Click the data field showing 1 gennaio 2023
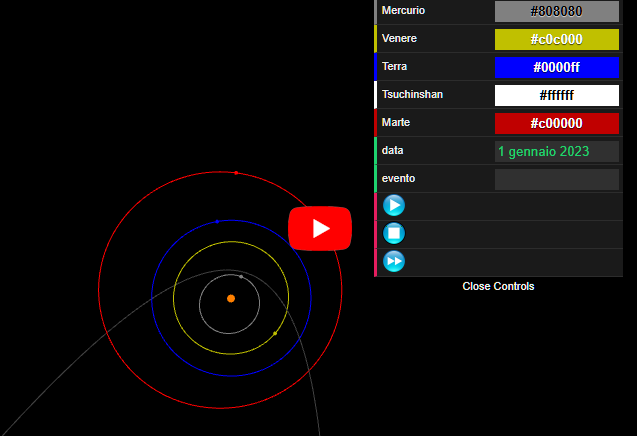This screenshot has height=436, width=637. coord(557,151)
